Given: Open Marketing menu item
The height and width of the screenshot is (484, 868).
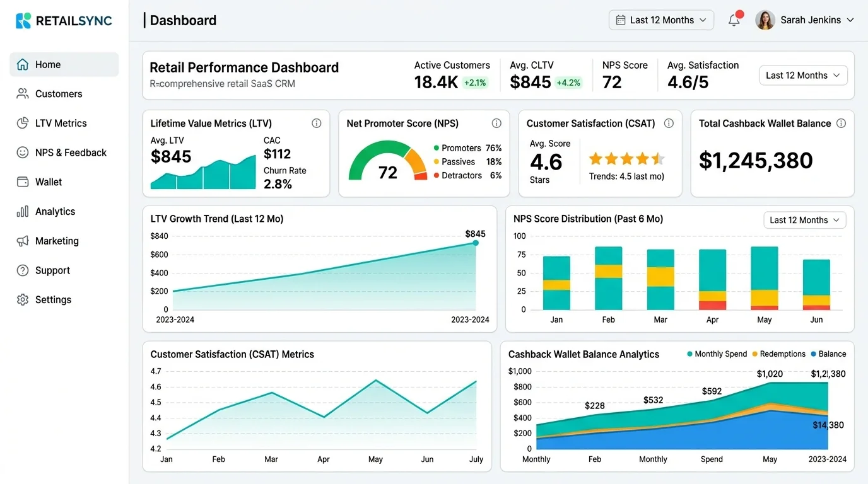Looking at the screenshot, I should [64, 241].
